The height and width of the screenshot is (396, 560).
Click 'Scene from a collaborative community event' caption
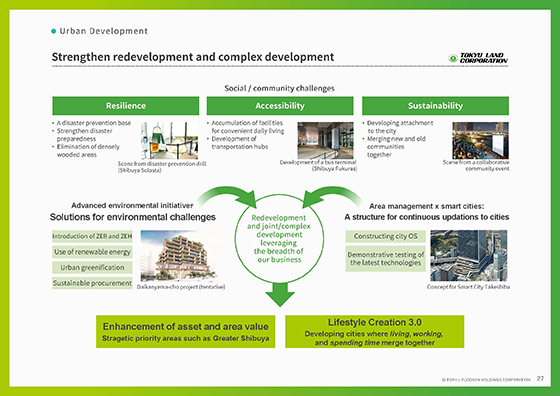(476, 165)
